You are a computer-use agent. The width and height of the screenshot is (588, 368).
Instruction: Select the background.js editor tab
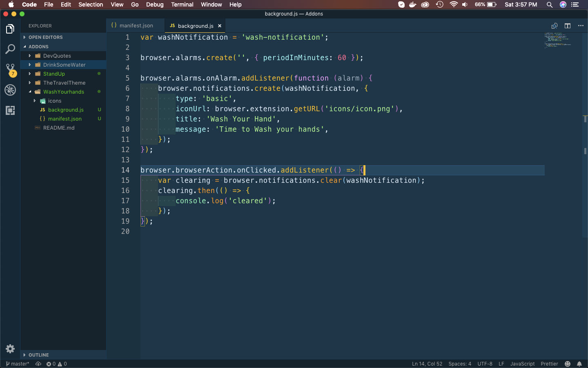pos(195,26)
